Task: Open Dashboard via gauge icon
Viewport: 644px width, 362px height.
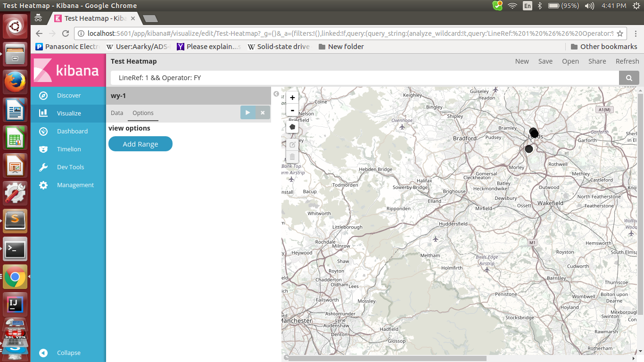Action: [43, 131]
